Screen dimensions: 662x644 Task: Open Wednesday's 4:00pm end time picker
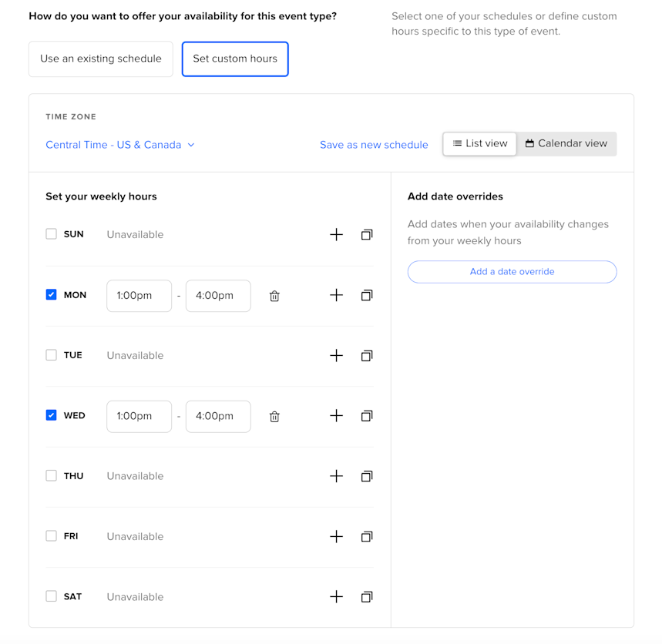click(x=218, y=416)
